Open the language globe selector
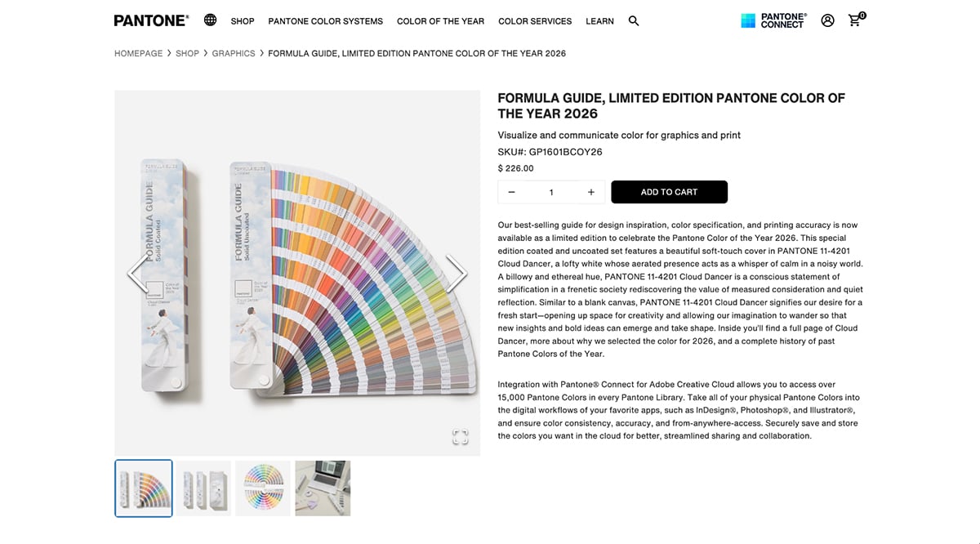Screen dimensions: 980x544 coord(210,20)
